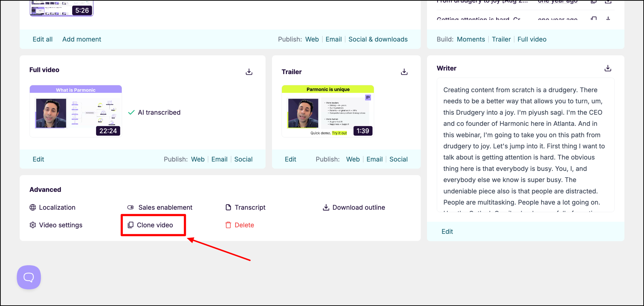Image resolution: width=644 pixels, height=306 pixels.
Task: Open the chat support bubble
Action: pyautogui.click(x=29, y=277)
